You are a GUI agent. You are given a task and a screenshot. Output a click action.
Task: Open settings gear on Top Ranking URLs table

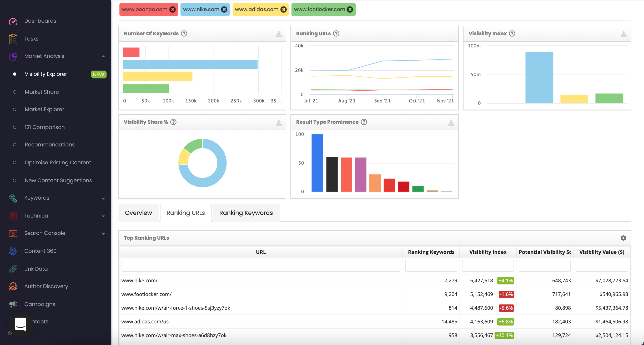point(623,238)
